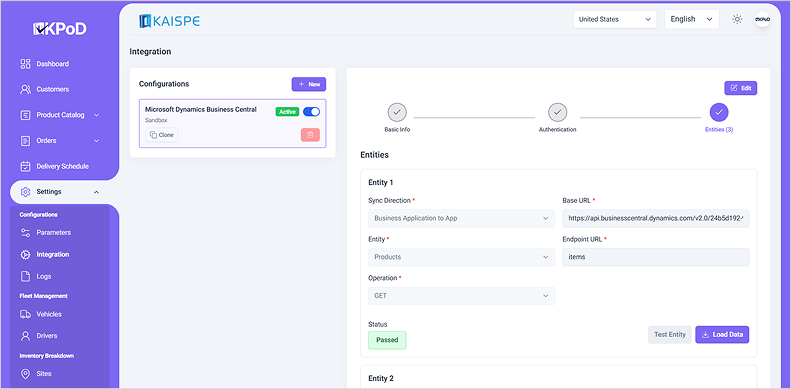Click Test Entity for Entity 1
Viewport: 791px width, 389px height.
(x=669, y=335)
